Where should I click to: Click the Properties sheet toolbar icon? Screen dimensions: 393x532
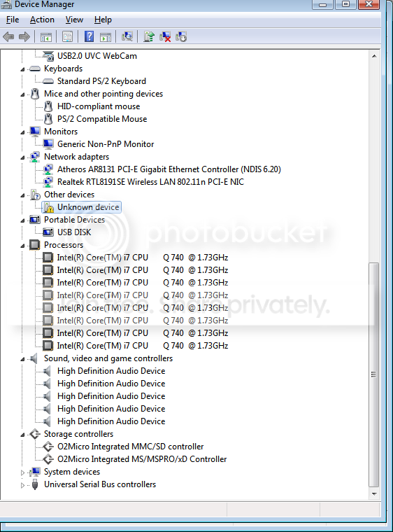pos(67,36)
